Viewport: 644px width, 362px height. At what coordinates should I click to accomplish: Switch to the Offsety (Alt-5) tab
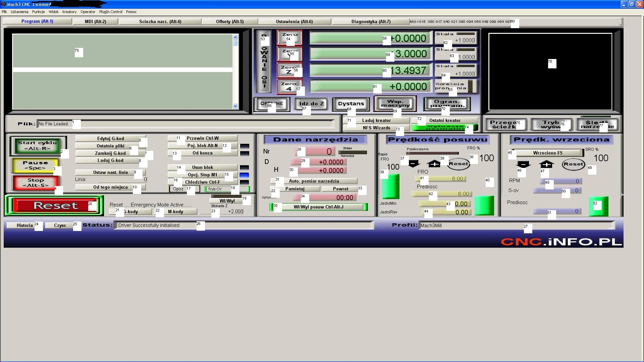tap(230, 21)
